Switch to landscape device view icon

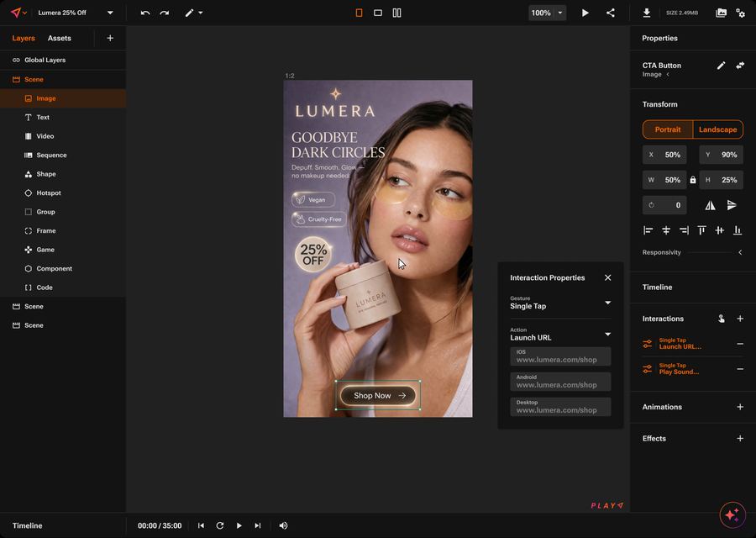[x=378, y=13]
